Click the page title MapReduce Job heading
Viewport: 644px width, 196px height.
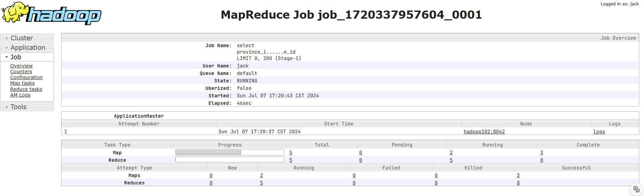(351, 15)
